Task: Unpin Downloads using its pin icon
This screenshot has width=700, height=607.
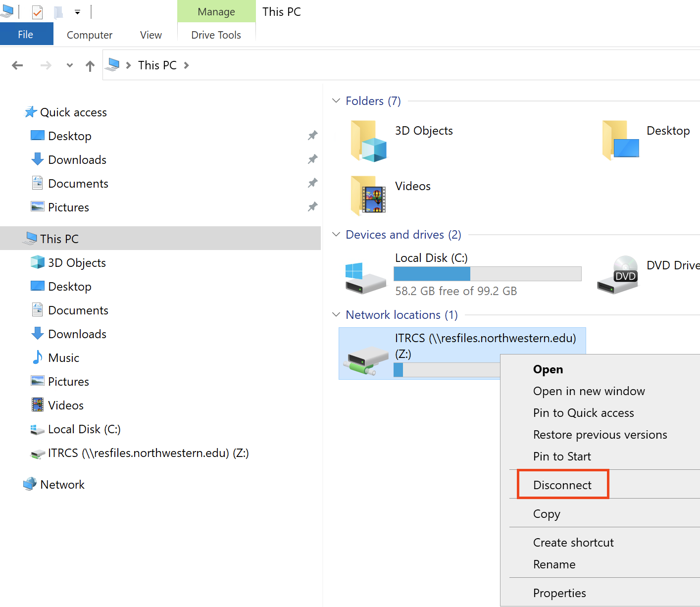Action: click(x=312, y=159)
